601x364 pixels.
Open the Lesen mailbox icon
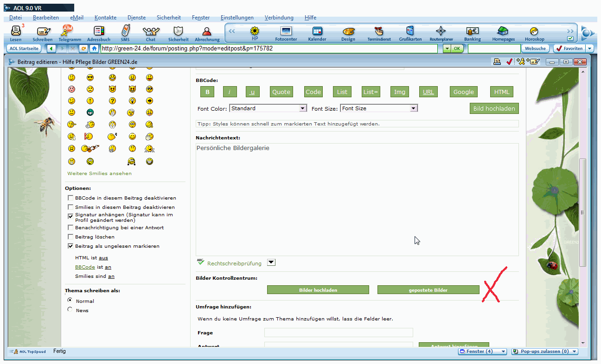pyautogui.click(x=16, y=31)
